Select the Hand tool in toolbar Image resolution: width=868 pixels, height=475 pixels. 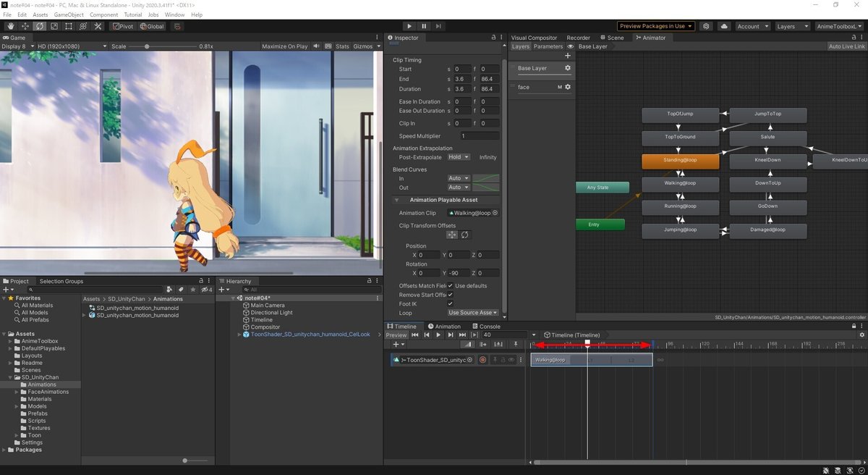point(11,26)
